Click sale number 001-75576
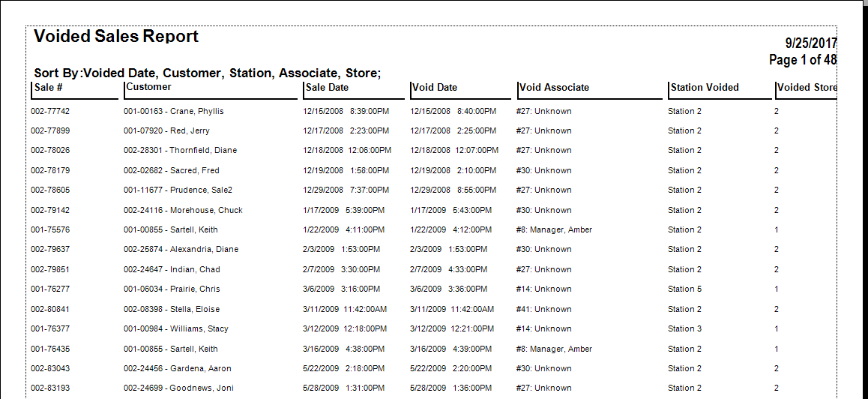 (x=50, y=229)
